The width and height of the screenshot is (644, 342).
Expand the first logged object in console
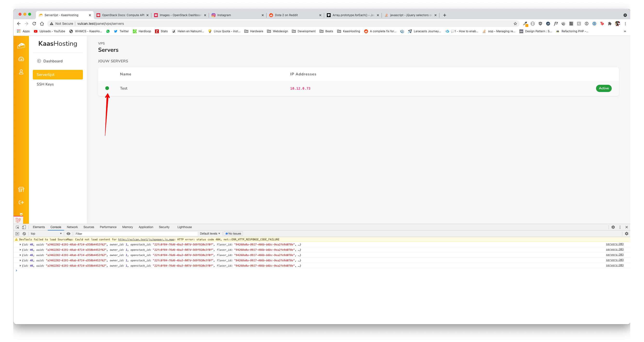coord(20,244)
